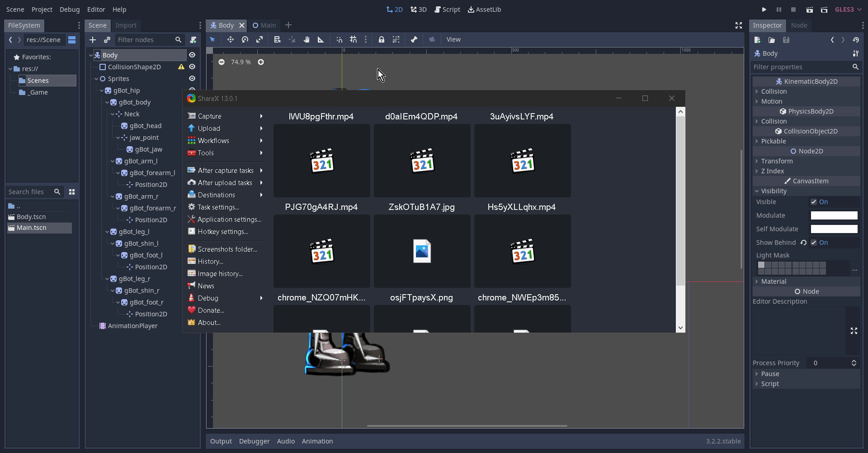The width and height of the screenshot is (868, 453).
Task: Toggle visibility of CollisionShape2D node
Action: (192, 67)
